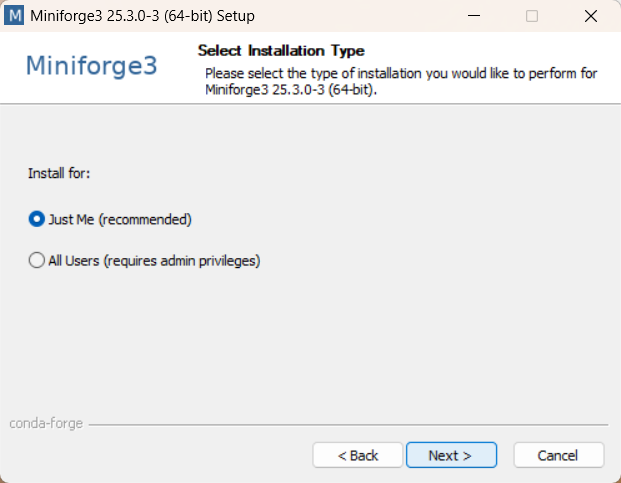
Task: Click the 'Install for:' label
Action: pos(59,173)
